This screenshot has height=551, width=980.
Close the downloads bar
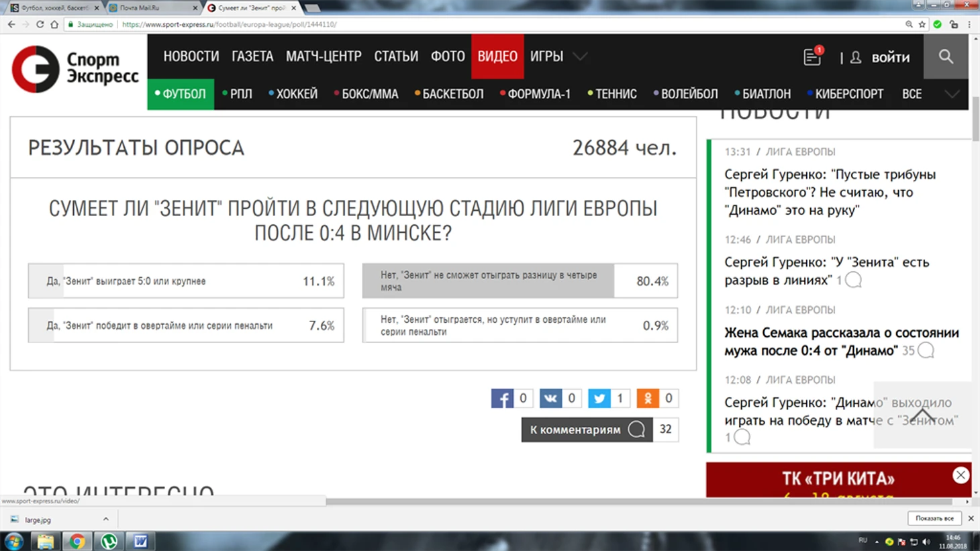pyautogui.click(x=971, y=518)
